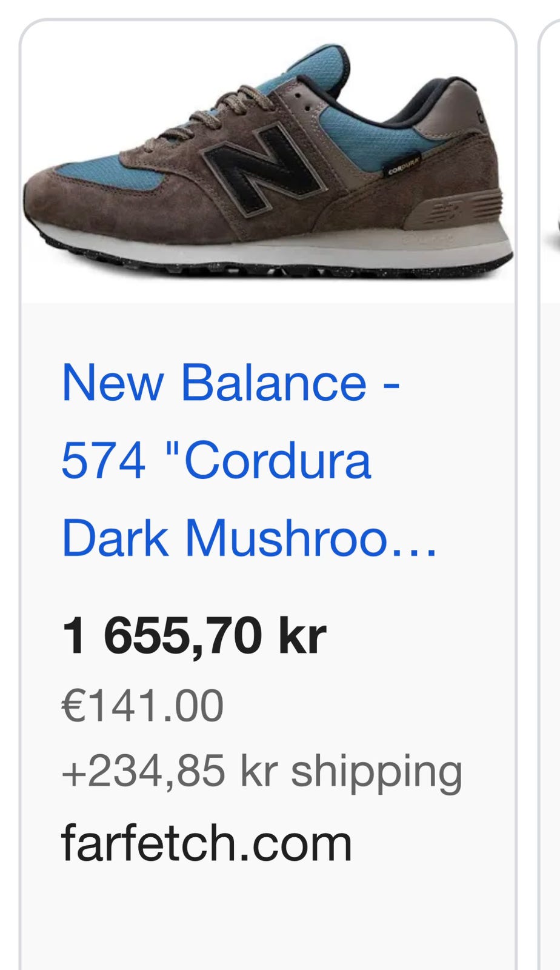
Task: Select the 1 655,70 kr price
Action: point(194,636)
